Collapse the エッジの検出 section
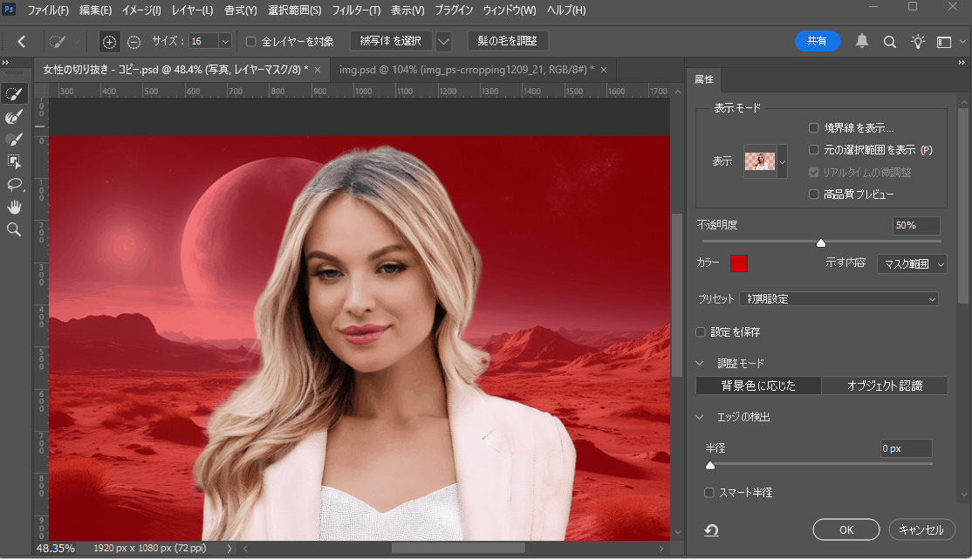 [x=701, y=417]
